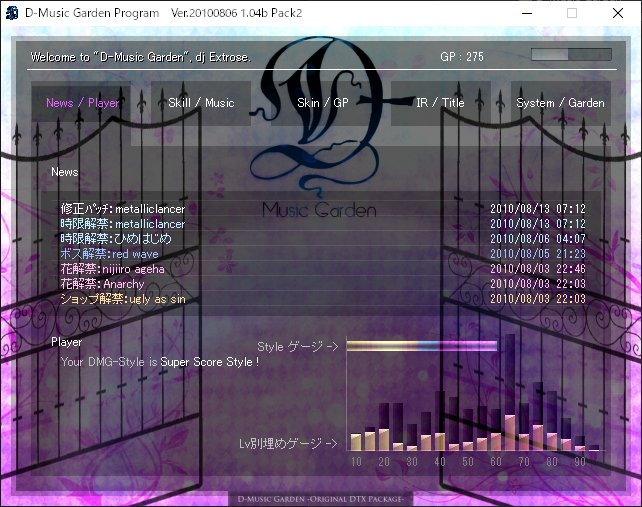The width and height of the screenshot is (642, 507).
Task: Open ショップ解禁:ugly as sin news entry
Action: pyautogui.click(x=123, y=299)
